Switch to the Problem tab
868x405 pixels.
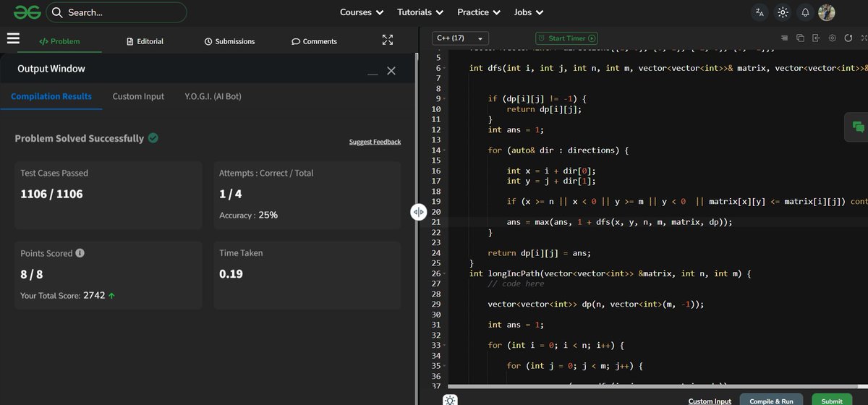click(x=59, y=41)
